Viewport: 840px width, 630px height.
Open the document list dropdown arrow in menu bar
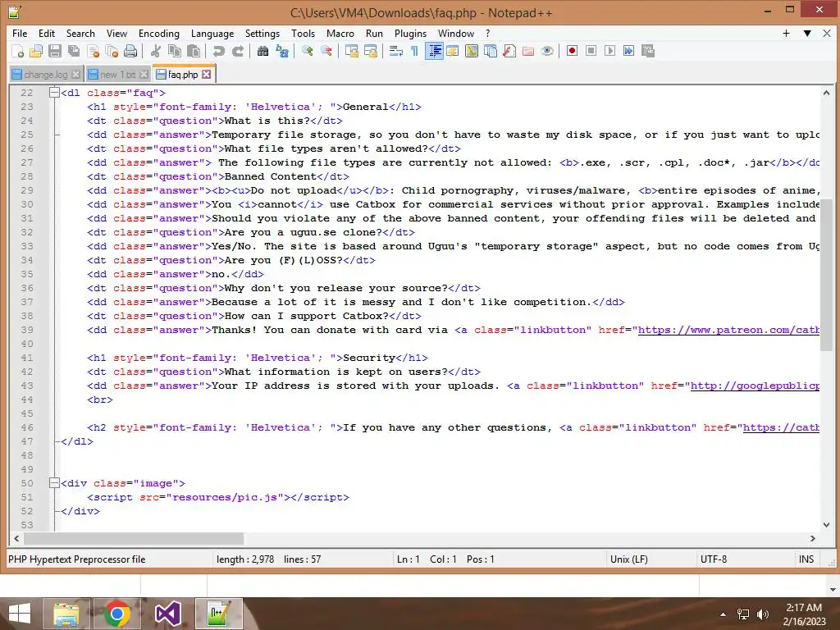pyautogui.click(x=807, y=33)
